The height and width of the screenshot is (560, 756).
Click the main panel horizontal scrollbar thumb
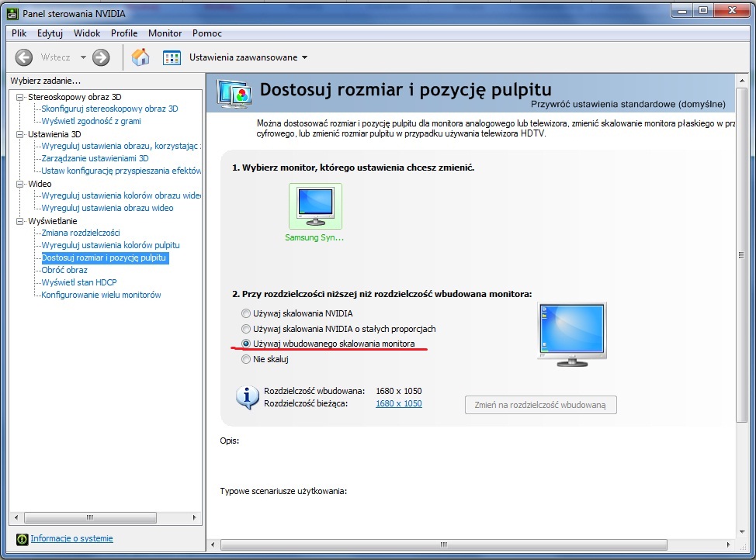pyautogui.click(x=444, y=544)
